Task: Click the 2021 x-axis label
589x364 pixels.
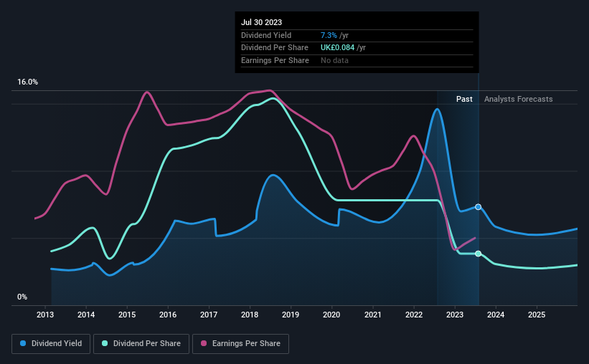Action: click(373, 315)
